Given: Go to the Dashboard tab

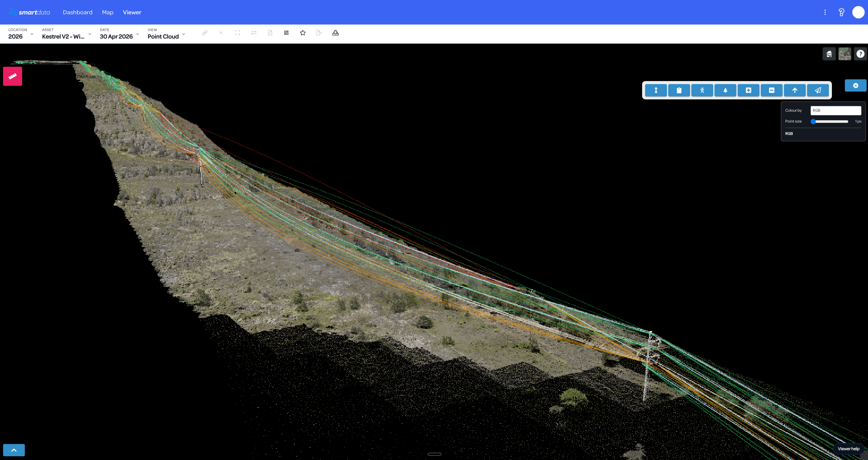Looking at the screenshot, I should point(78,12).
